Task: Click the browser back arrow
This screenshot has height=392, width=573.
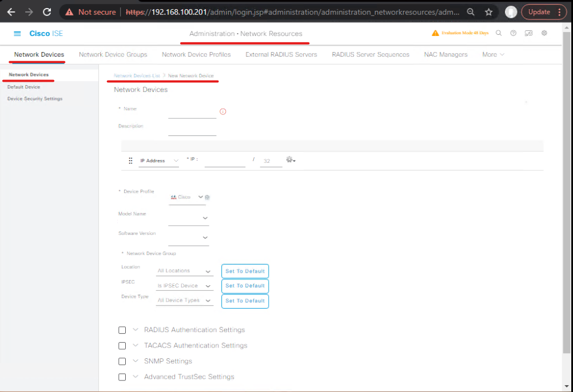Action: click(11, 12)
